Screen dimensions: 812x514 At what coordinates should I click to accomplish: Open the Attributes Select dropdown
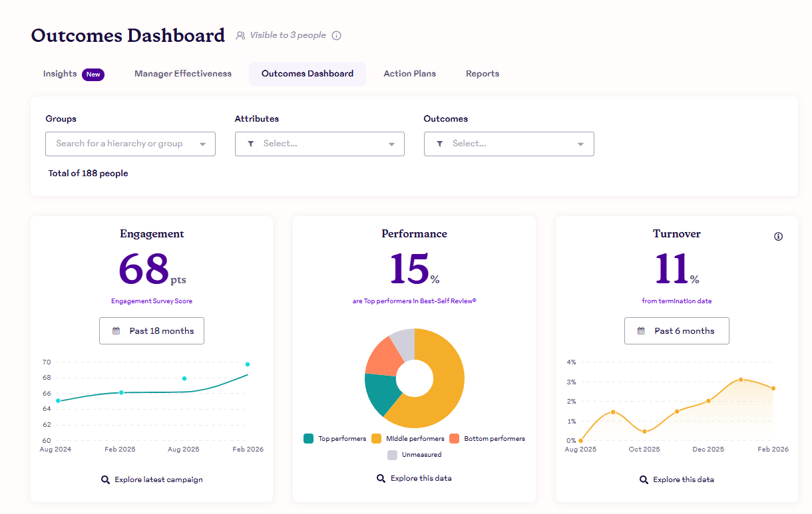click(x=319, y=144)
